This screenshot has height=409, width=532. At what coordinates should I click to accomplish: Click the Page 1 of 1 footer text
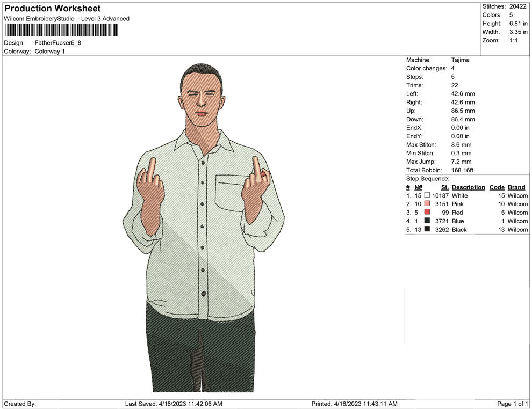(513, 404)
